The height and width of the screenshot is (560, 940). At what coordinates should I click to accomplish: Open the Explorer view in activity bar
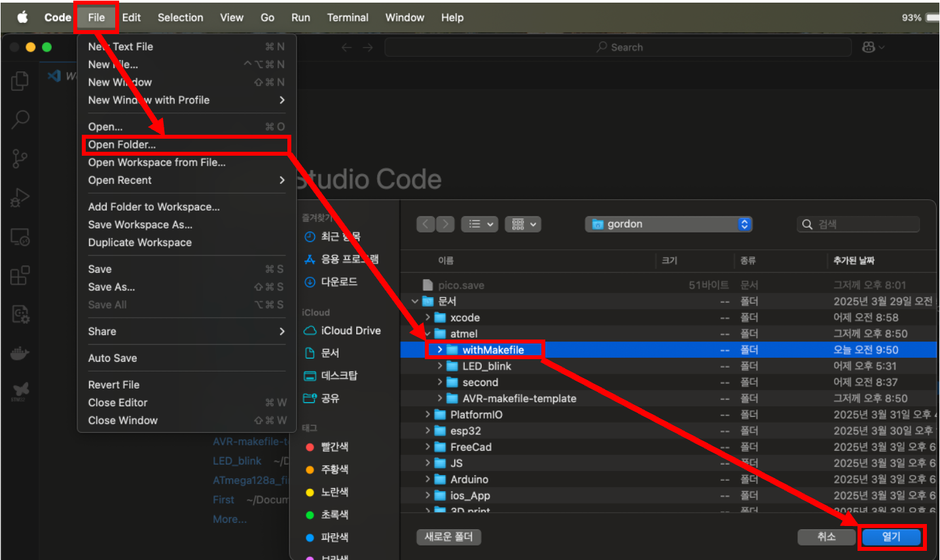click(20, 80)
